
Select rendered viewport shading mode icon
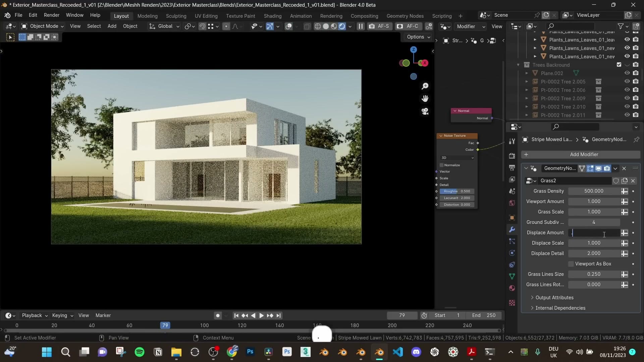point(342,26)
